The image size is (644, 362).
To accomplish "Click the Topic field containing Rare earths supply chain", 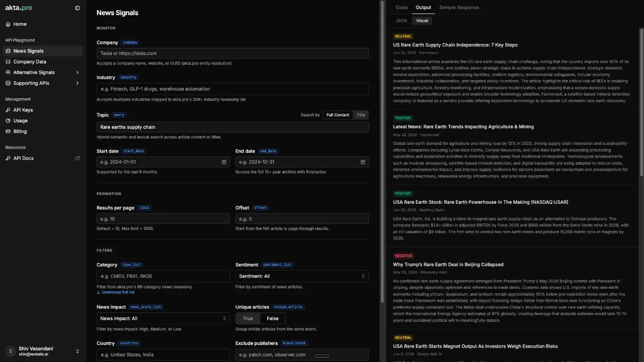I will pos(233,127).
